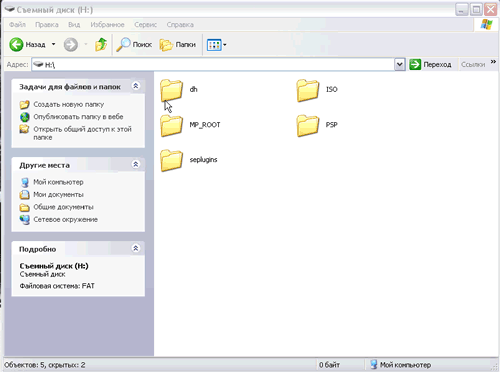Maximize the Съемный диск window
The width and height of the screenshot is (500, 372).
coord(476,9)
